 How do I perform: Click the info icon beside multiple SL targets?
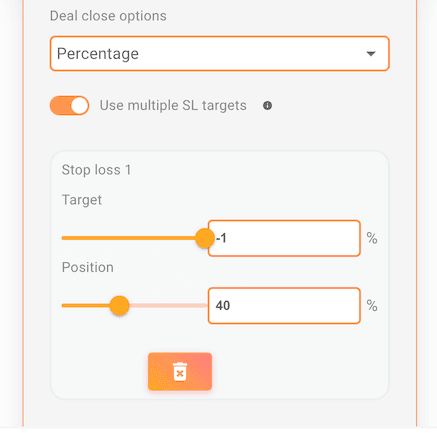pyautogui.click(x=267, y=106)
